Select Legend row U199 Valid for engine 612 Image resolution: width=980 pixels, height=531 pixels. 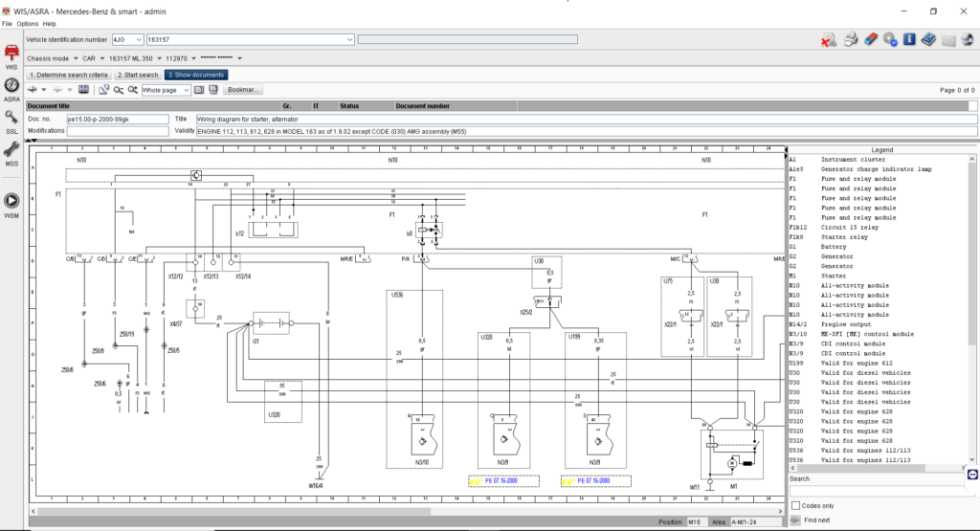click(879, 363)
